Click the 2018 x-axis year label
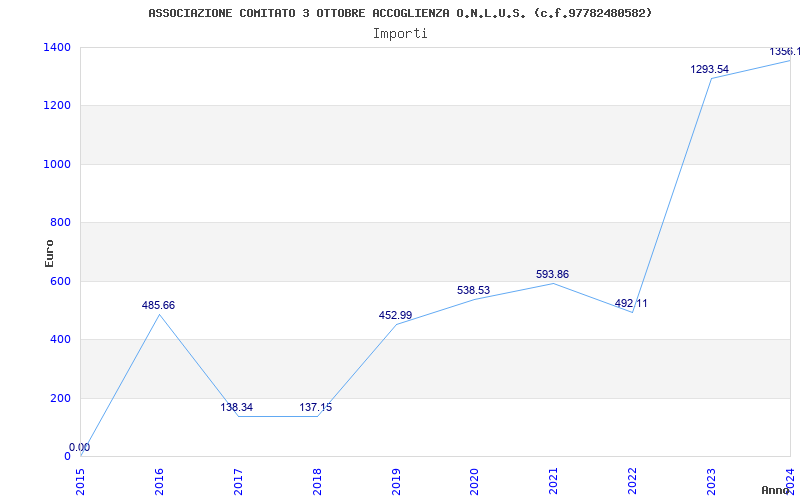 [x=317, y=482]
